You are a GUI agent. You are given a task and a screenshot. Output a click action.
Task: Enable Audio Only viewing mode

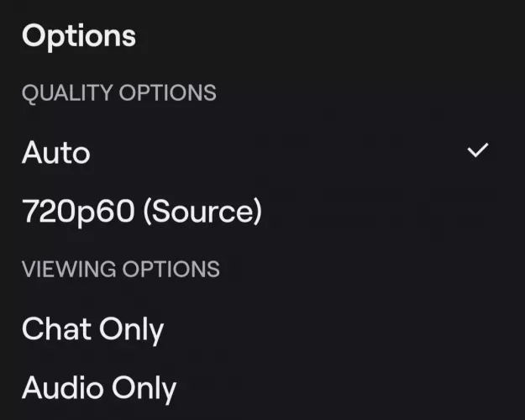(99, 388)
